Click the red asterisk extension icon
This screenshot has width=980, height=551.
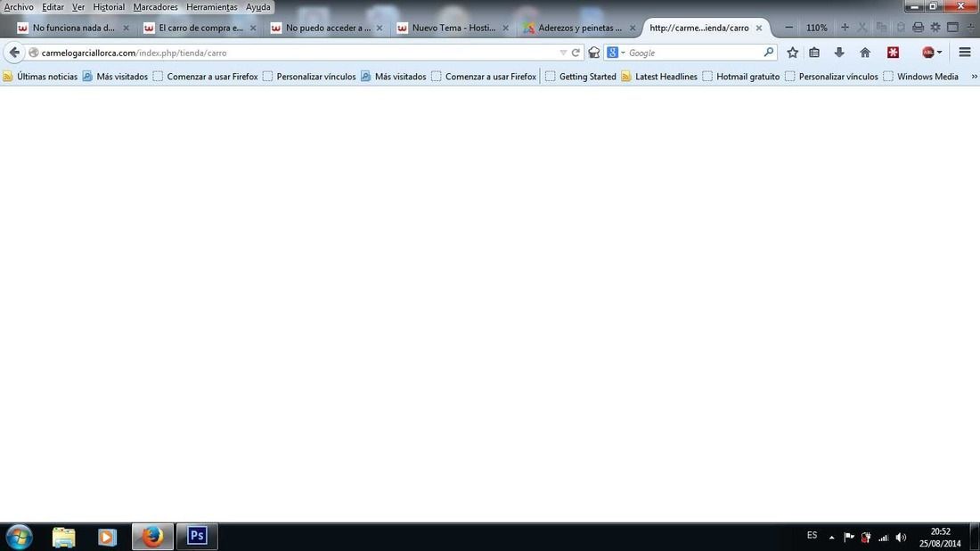(x=893, y=53)
